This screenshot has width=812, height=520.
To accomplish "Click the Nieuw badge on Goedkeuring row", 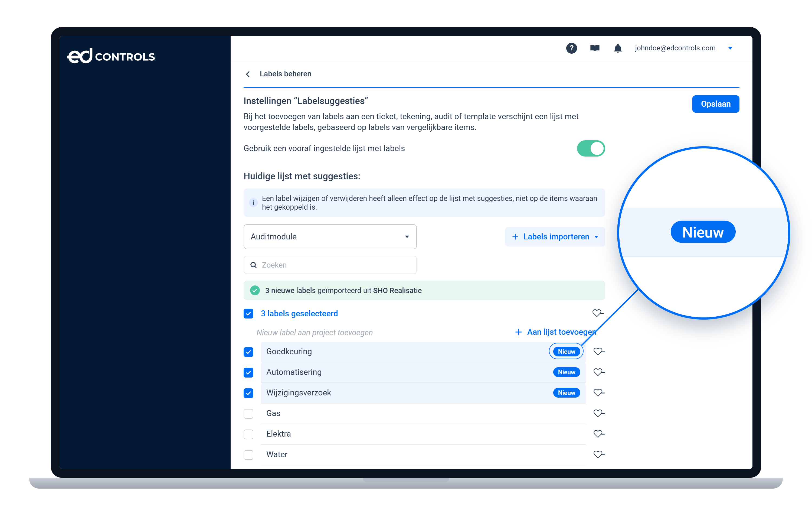I will tap(567, 352).
